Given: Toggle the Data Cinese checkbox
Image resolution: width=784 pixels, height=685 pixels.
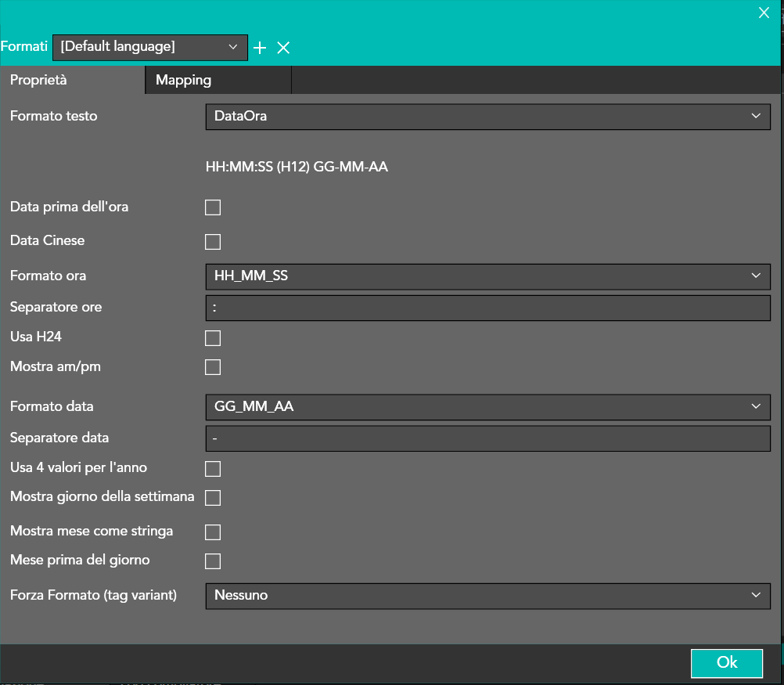Looking at the screenshot, I should coord(213,242).
